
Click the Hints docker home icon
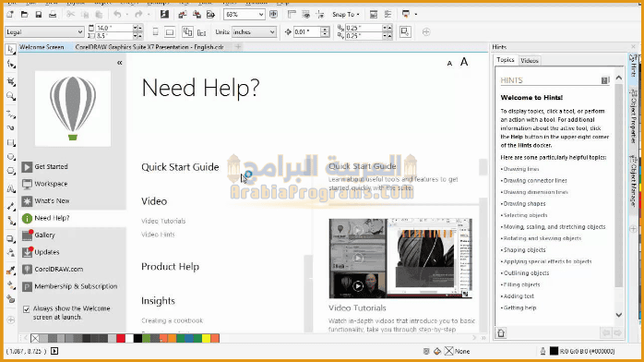click(501, 332)
